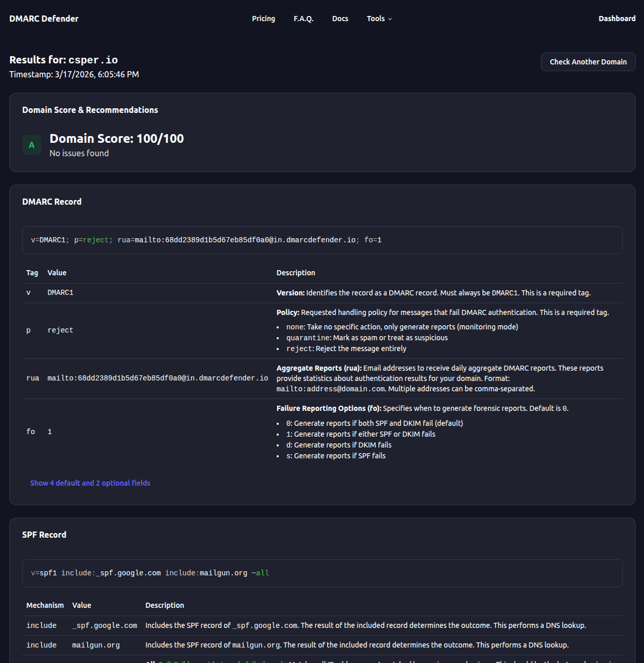Click the DMARC Defender logo
This screenshot has width=644, height=663.
pos(44,18)
